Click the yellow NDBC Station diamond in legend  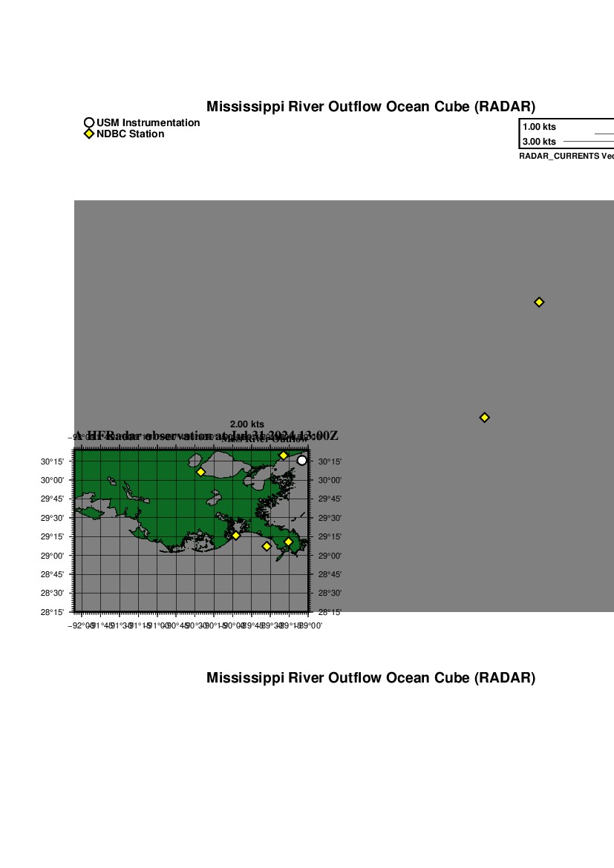pos(89,134)
